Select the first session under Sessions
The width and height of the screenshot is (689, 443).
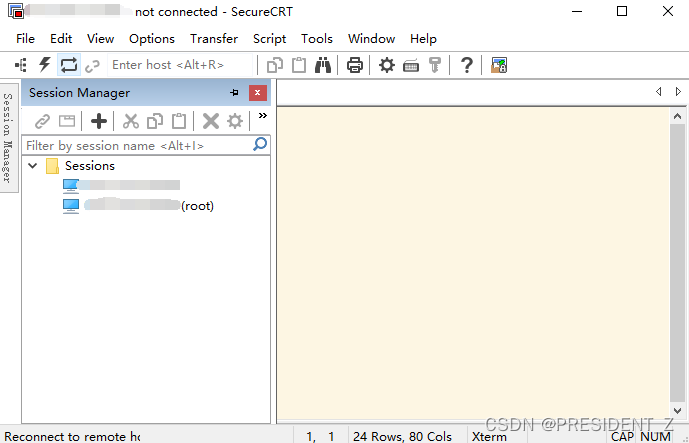121,185
